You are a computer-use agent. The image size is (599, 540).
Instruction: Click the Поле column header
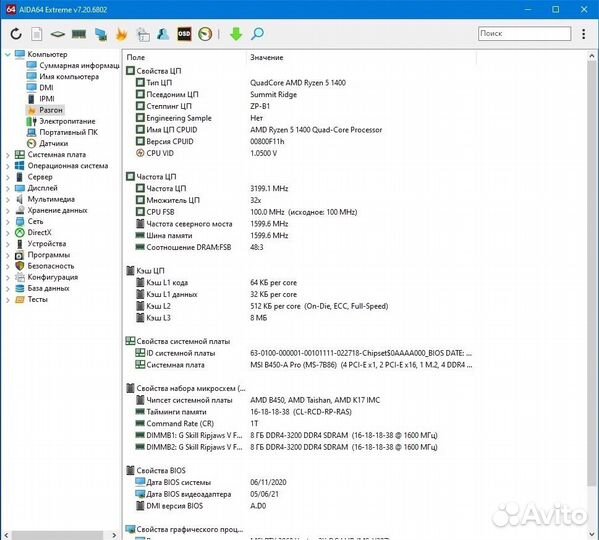(x=136, y=57)
